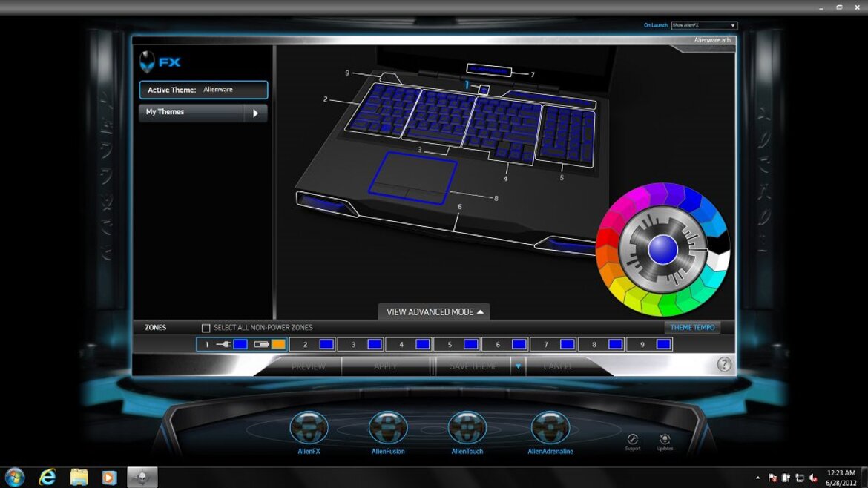Image resolution: width=868 pixels, height=488 pixels.
Task: Select zone 1 battery orange swatch
Action: coord(278,344)
